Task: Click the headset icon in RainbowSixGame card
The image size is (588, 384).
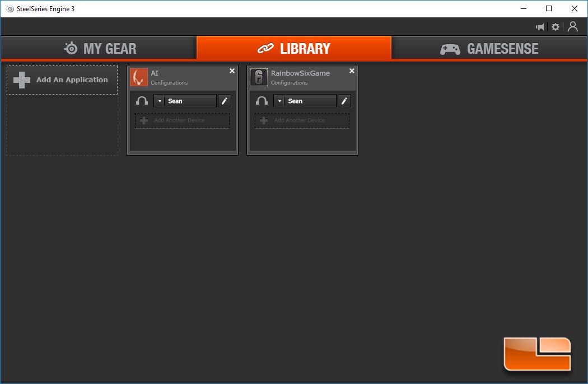Action: [262, 101]
